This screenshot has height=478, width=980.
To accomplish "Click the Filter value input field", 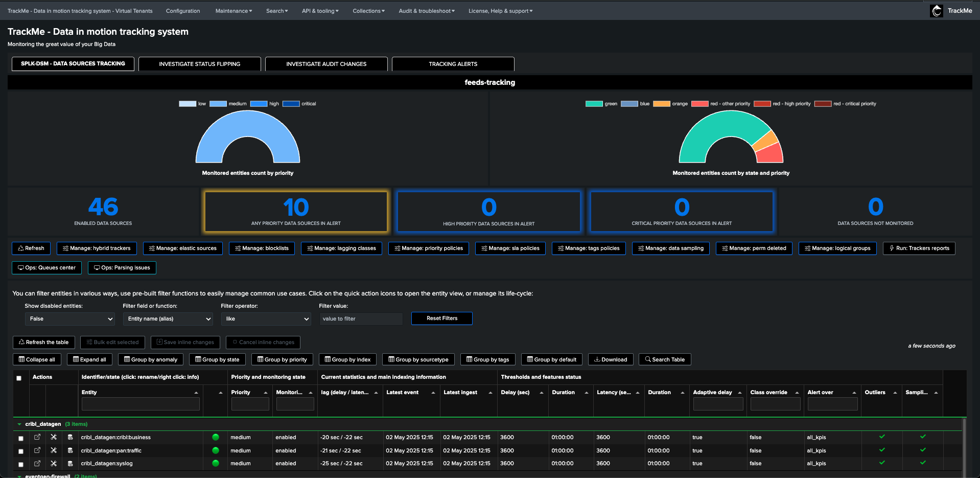I will tap(361, 319).
